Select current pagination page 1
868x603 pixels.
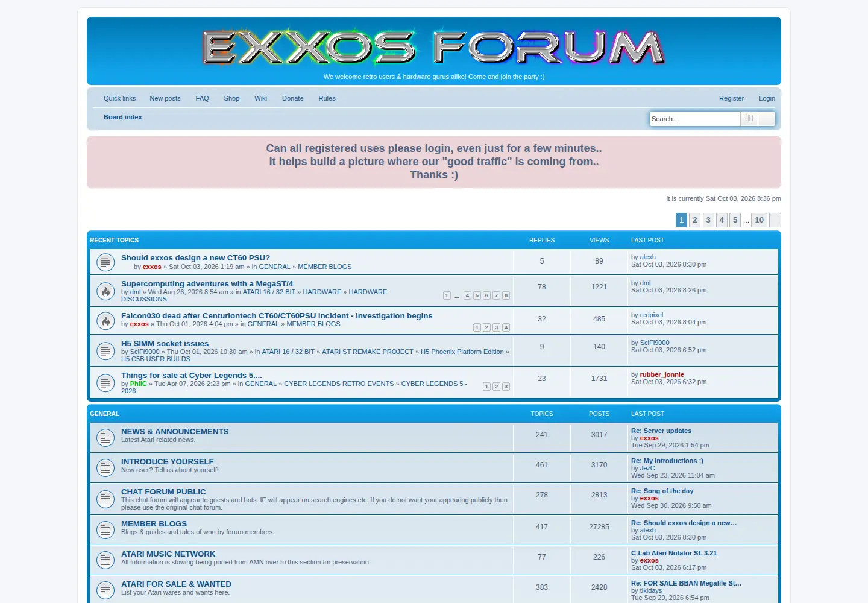click(x=681, y=220)
